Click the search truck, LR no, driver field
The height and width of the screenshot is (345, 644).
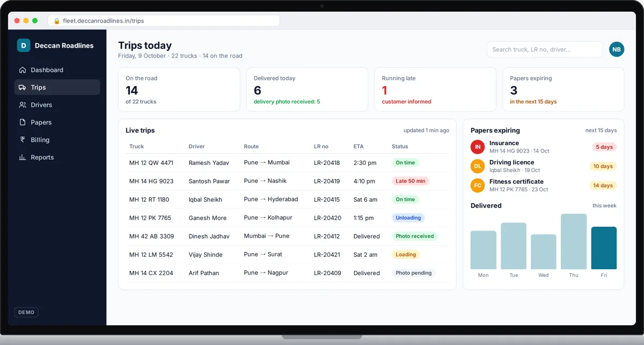[545, 49]
